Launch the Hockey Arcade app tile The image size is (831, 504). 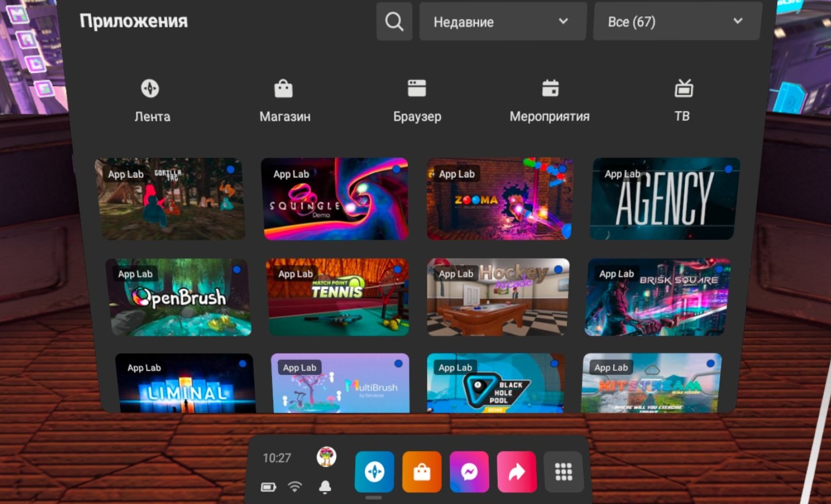(x=498, y=297)
